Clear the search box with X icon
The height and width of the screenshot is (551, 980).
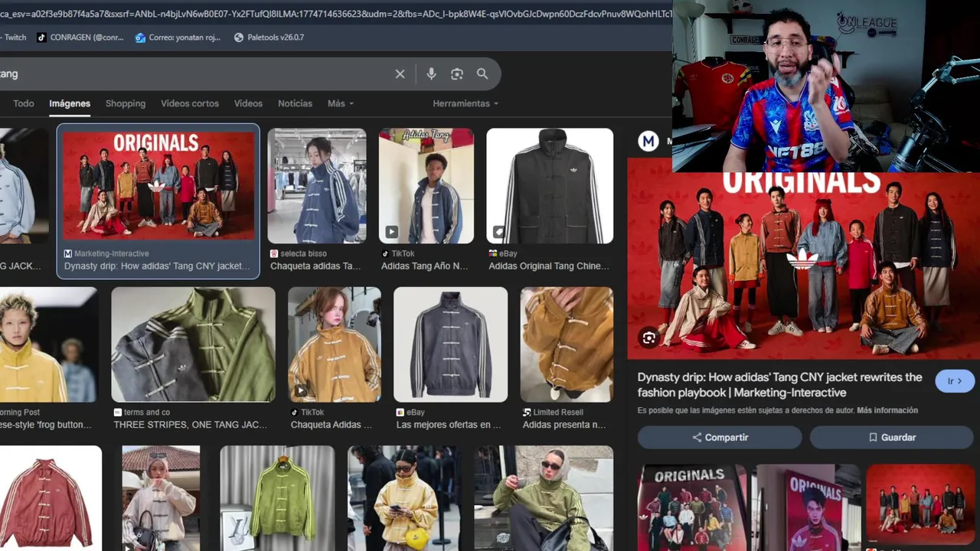(x=400, y=73)
